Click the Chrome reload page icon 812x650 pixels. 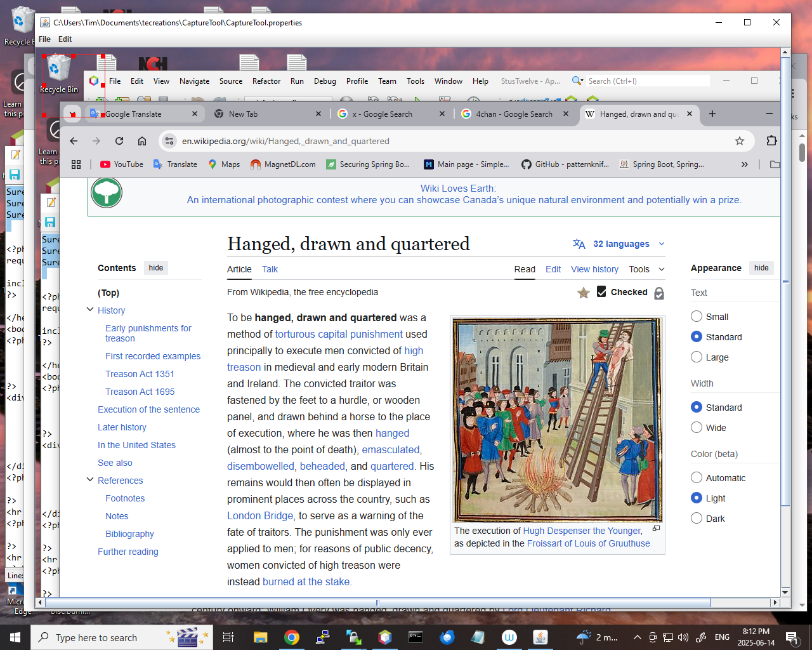tap(119, 141)
